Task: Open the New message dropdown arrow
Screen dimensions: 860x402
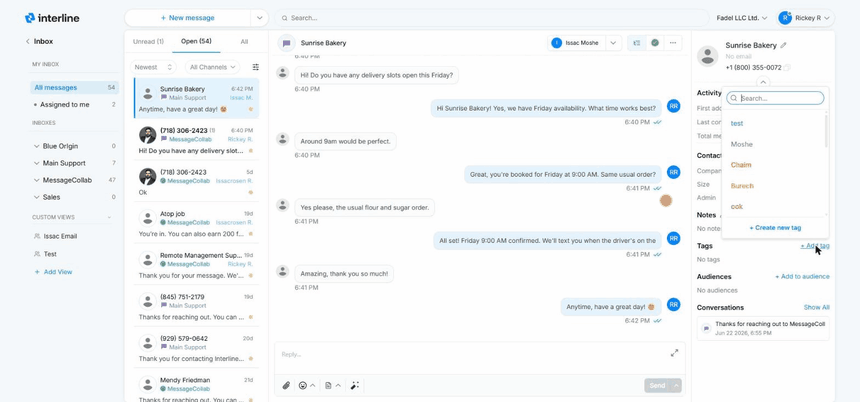Action: coord(259,18)
